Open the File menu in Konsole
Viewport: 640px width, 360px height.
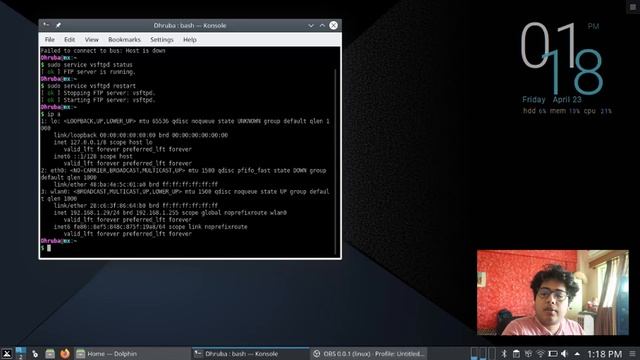(x=49, y=40)
